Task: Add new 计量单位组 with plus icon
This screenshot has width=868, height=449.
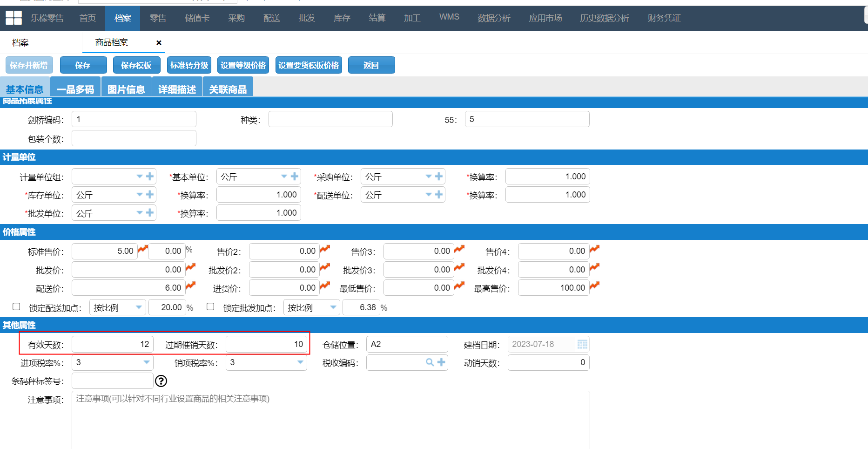Action: tap(150, 176)
